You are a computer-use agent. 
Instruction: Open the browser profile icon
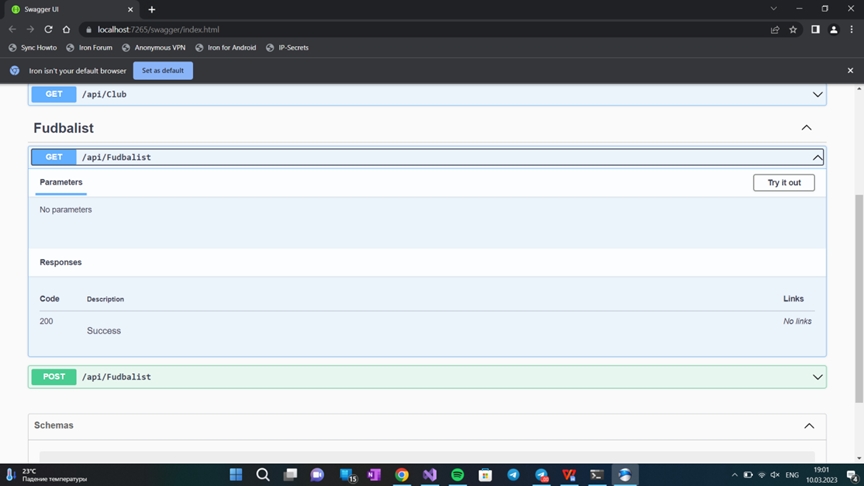(x=833, y=29)
